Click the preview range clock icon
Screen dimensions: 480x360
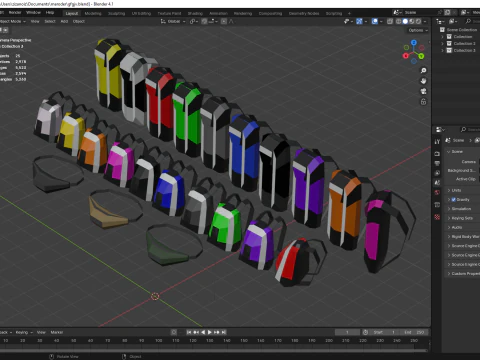coord(365,332)
